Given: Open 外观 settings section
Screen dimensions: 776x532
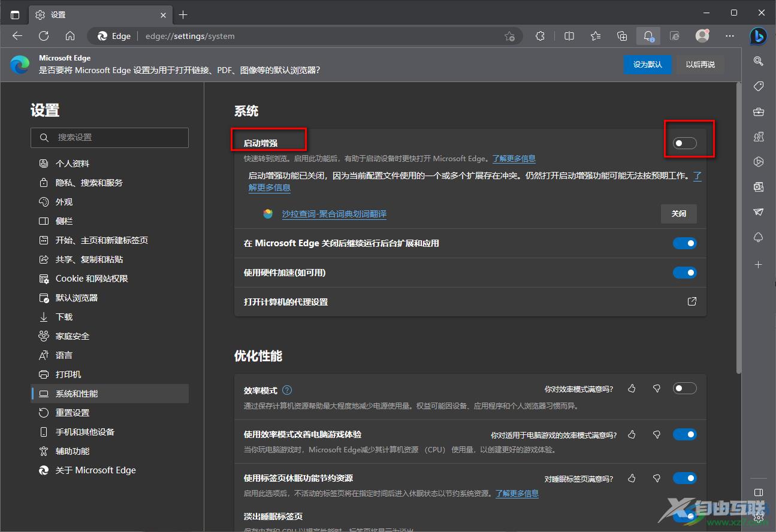Looking at the screenshot, I should tap(110, 202).
